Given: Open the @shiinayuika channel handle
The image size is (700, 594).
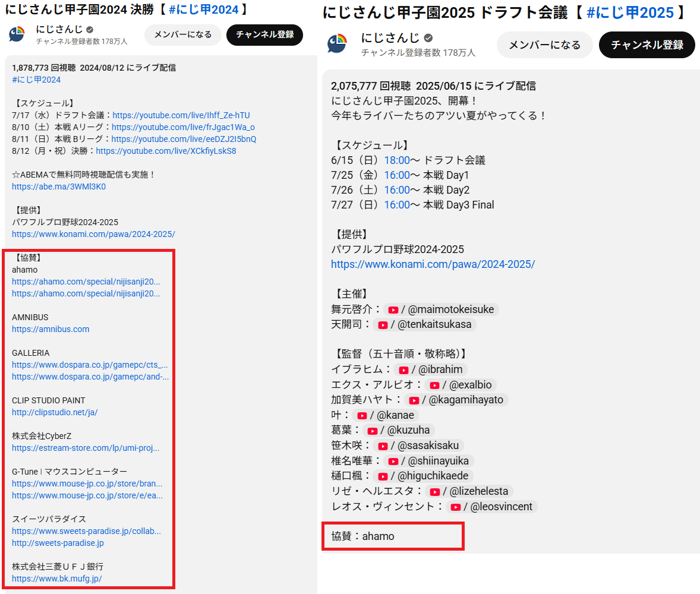Looking at the screenshot, I should 439,460.
